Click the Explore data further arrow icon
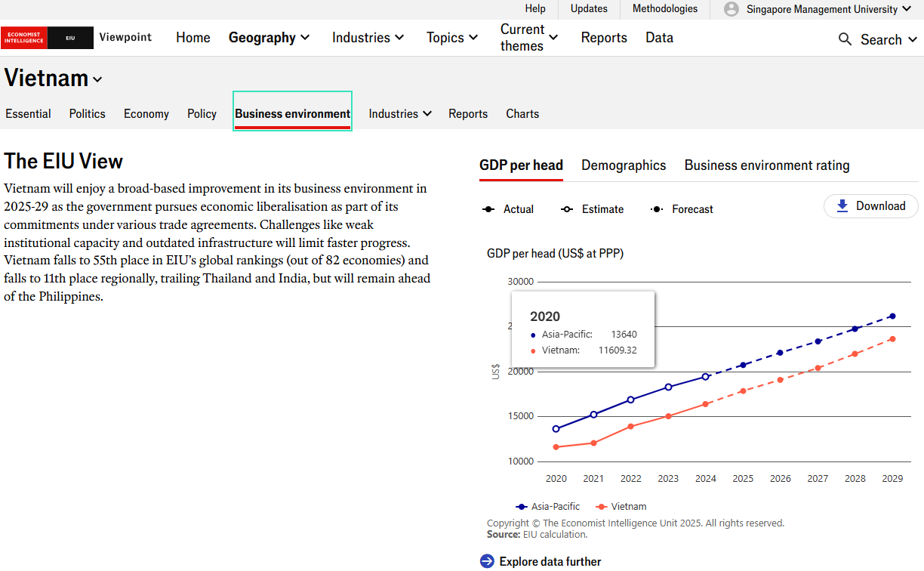This screenshot has width=924, height=571. click(487, 561)
